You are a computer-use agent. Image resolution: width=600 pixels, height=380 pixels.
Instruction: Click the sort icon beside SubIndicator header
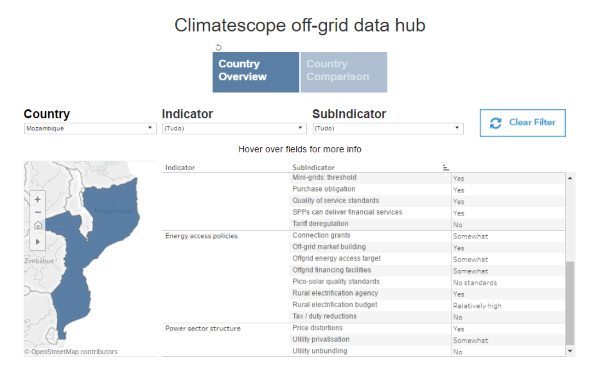[x=446, y=168]
